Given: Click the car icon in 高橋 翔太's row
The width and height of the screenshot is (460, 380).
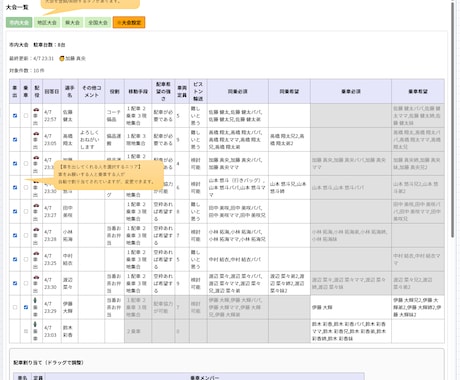Looking at the screenshot, I should pyautogui.click(x=36, y=134).
